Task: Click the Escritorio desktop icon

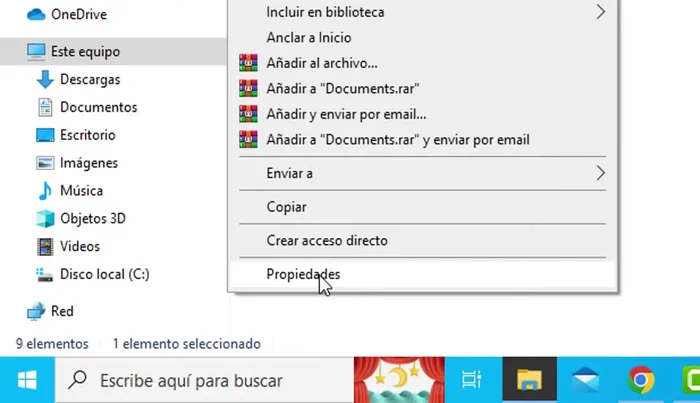Action: pos(45,135)
